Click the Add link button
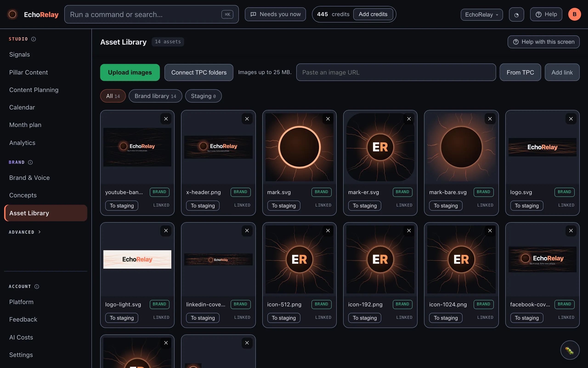588x368 pixels. (562, 72)
